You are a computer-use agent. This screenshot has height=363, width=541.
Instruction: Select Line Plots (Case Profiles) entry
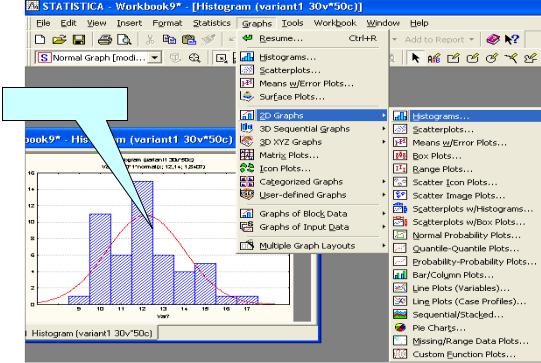point(469,301)
